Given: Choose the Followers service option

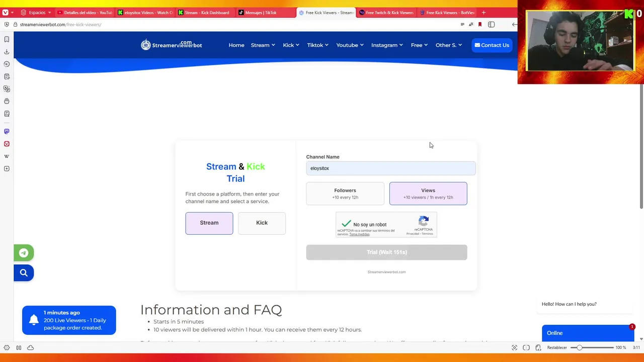Looking at the screenshot, I should (345, 194).
